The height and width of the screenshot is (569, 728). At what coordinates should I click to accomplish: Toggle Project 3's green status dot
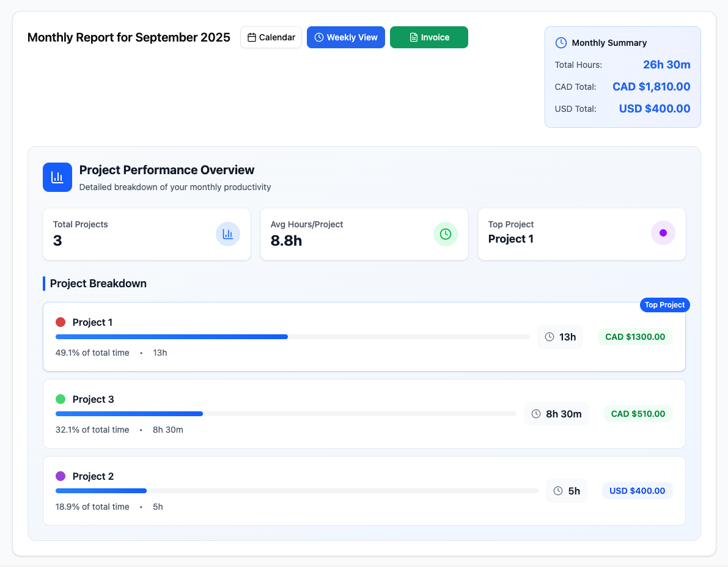(59, 398)
